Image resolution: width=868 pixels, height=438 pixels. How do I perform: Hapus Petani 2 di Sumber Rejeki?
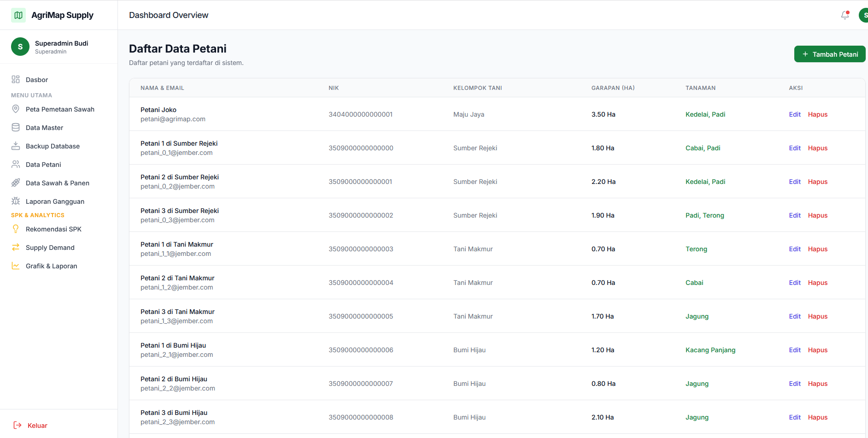pyautogui.click(x=817, y=182)
